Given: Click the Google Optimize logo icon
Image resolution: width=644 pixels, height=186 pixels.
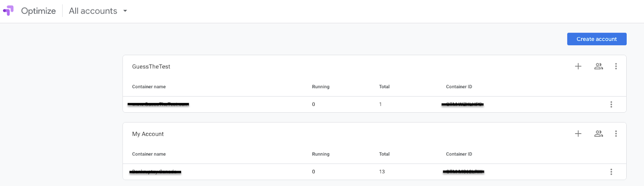Looking at the screenshot, I should pos(8,11).
